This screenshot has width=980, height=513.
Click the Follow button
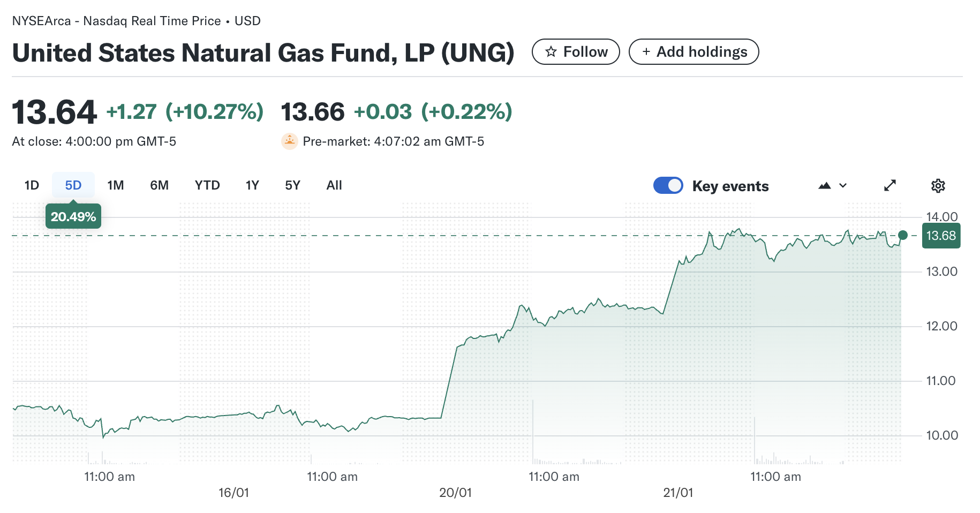pos(576,51)
